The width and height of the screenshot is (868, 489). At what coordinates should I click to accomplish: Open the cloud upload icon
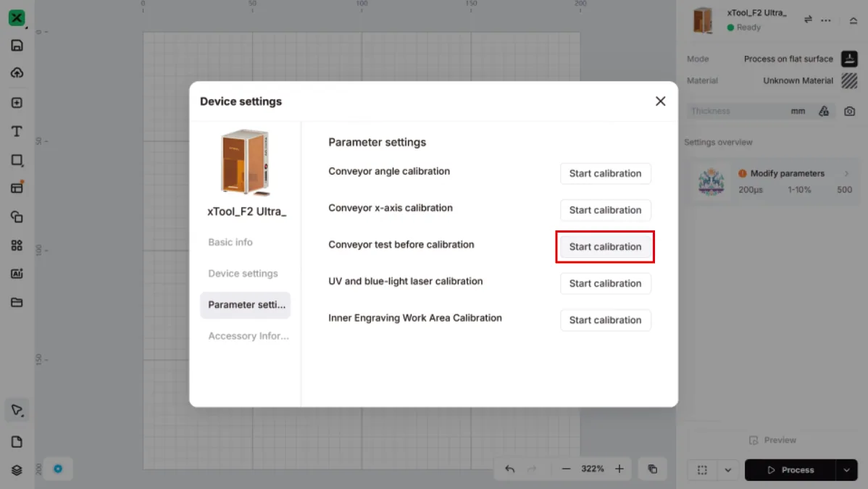coord(17,73)
